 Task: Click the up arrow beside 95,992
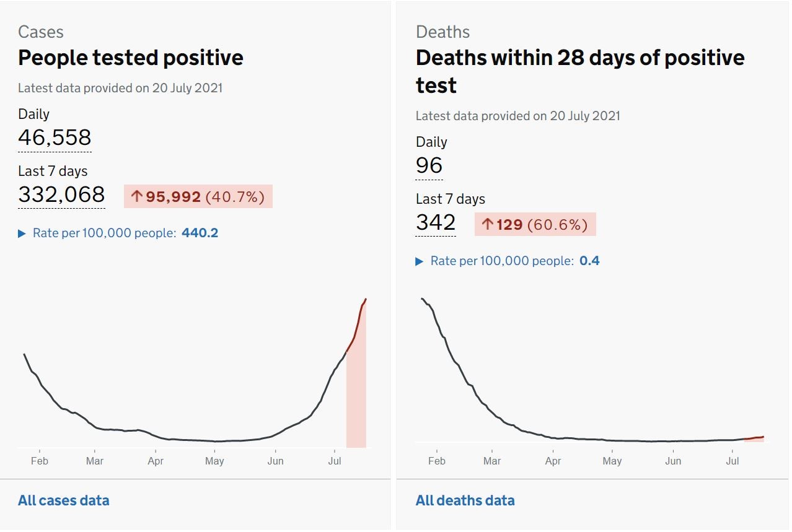coord(137,197)
